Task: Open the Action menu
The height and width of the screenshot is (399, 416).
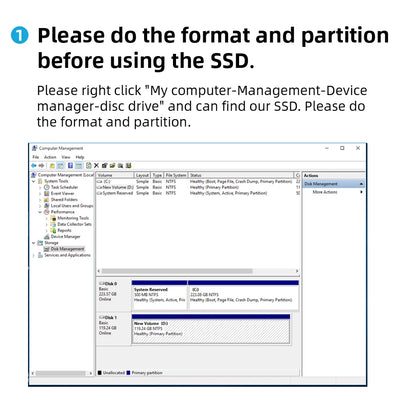Action: pos(50,157)
